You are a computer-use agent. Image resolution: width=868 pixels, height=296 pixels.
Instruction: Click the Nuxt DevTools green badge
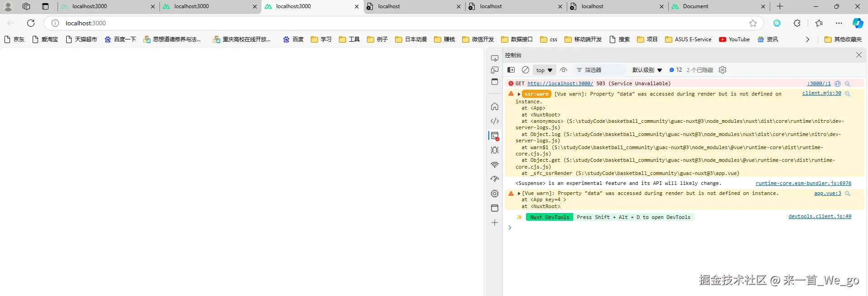[x=550, y=217]
